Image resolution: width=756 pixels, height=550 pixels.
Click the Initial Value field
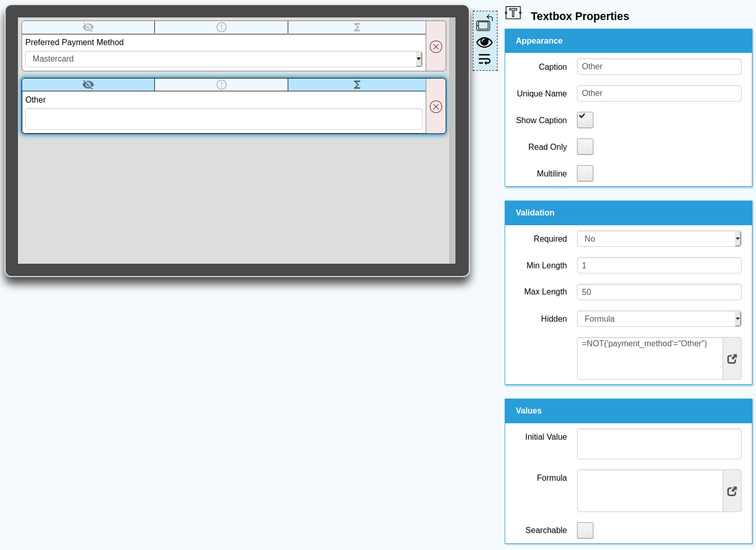click(x=659, y=444)
